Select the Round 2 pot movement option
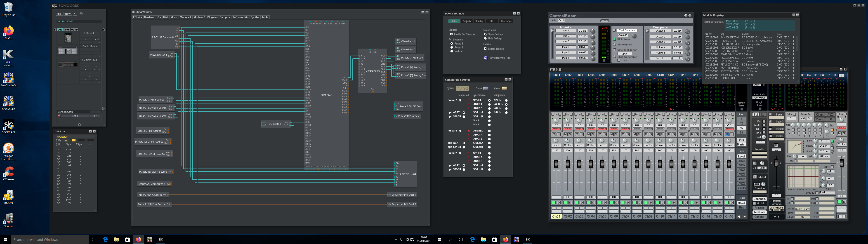 tap(452, 47)
